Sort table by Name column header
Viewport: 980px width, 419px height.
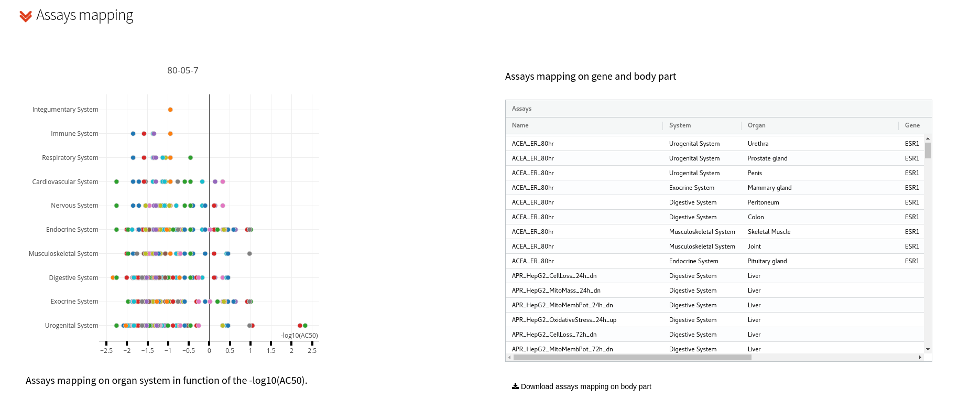pos(520,125)
